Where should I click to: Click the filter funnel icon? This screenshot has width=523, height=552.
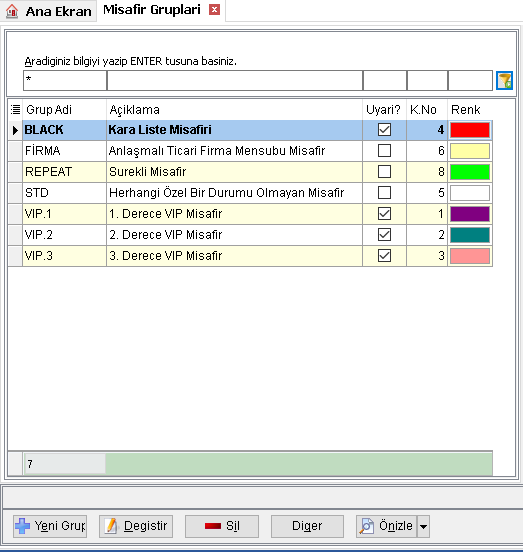click(504, 81)
